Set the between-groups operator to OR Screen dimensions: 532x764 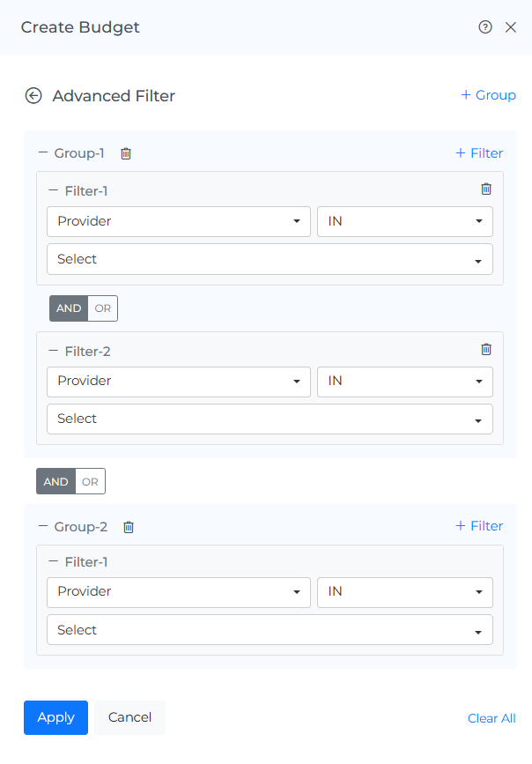[90, 482]
